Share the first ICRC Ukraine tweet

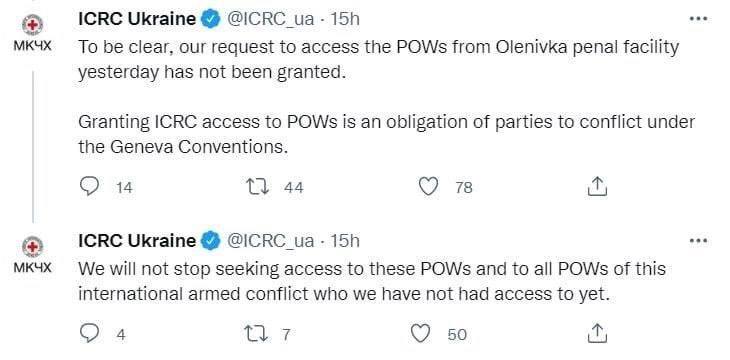(597, 186)
